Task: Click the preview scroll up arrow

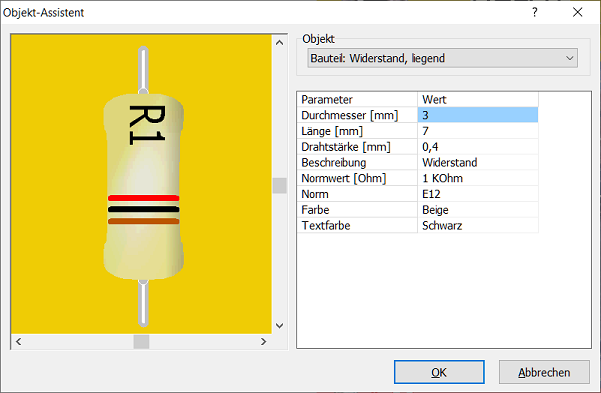Action: [x=280, y=43]
